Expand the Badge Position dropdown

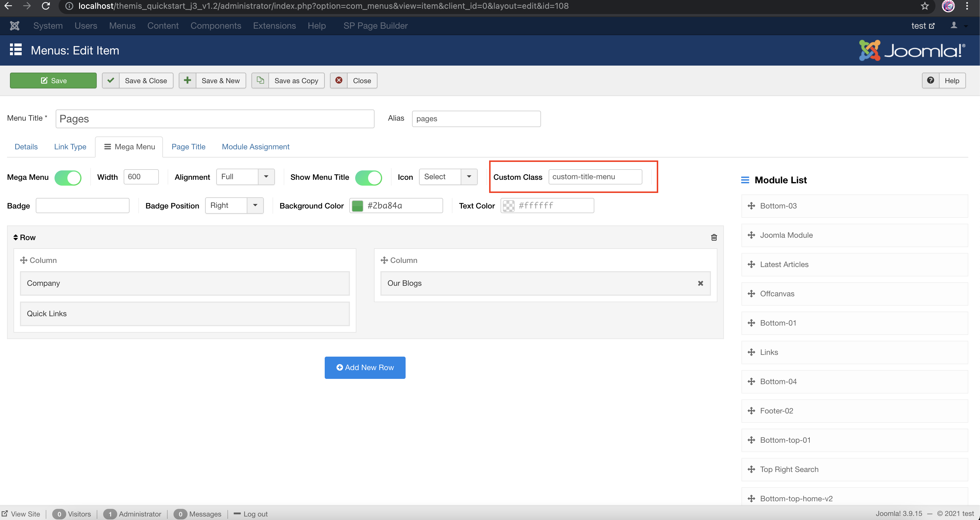tap(234, 205)
